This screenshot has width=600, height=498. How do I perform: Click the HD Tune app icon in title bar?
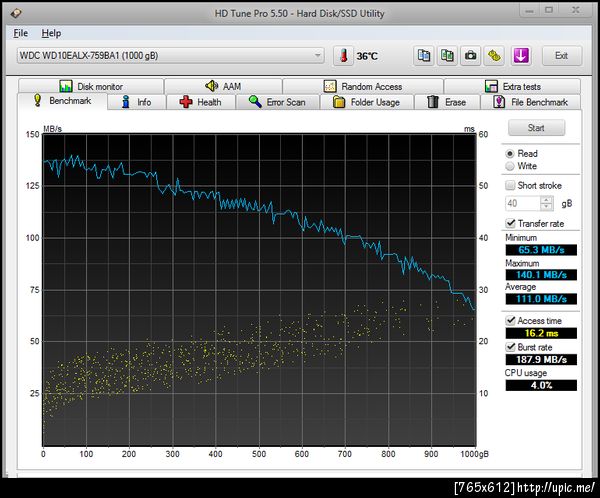(16, 13)
